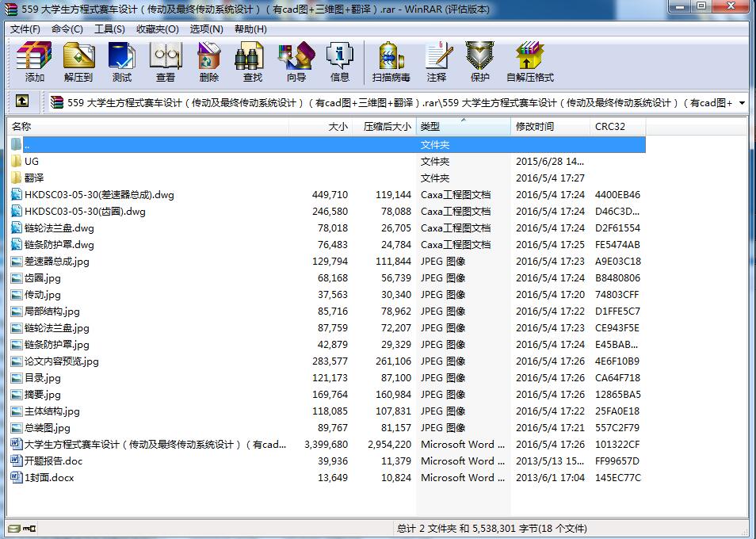Go up one folder level button
Screen dimensions: 756x539
tap(21, 101)
